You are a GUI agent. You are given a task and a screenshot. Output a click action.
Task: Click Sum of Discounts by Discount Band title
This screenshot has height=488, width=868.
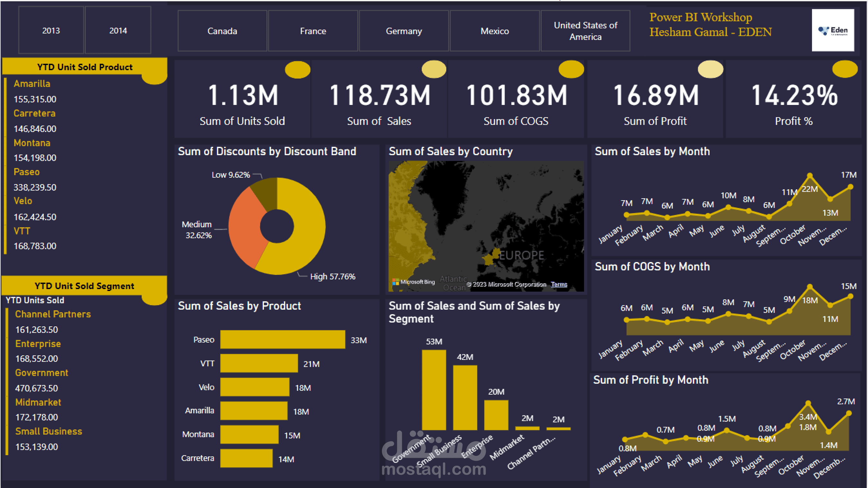pyautogui.click(x=267, y=152)
